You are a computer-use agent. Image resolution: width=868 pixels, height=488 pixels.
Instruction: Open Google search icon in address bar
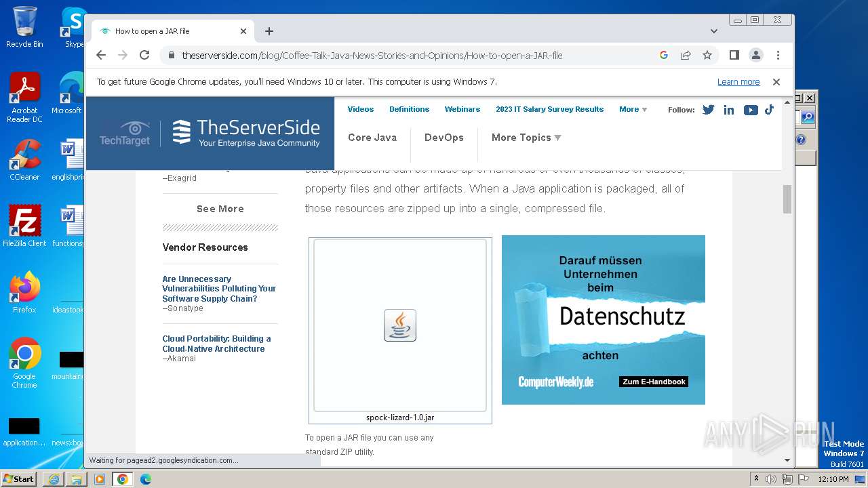pos(664,55)
